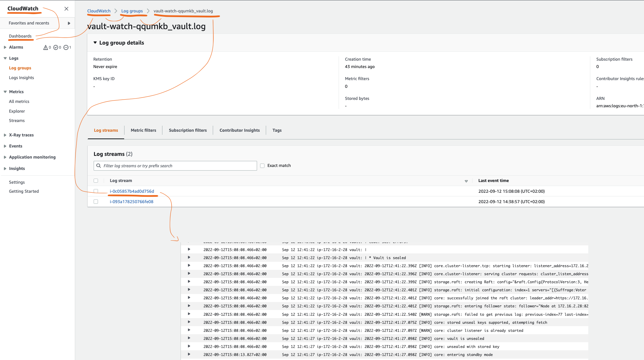The image size is (644, 360).
Task: Collapse the Logs section in sidebar
Action: pyautogui.click(x=5, y=58)
